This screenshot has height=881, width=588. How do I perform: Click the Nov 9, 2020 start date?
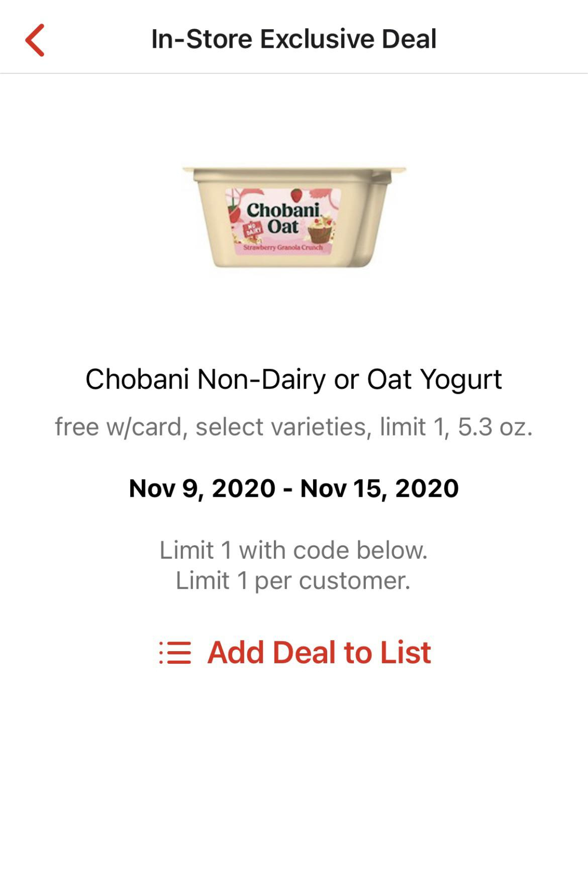tap(202, 488)
